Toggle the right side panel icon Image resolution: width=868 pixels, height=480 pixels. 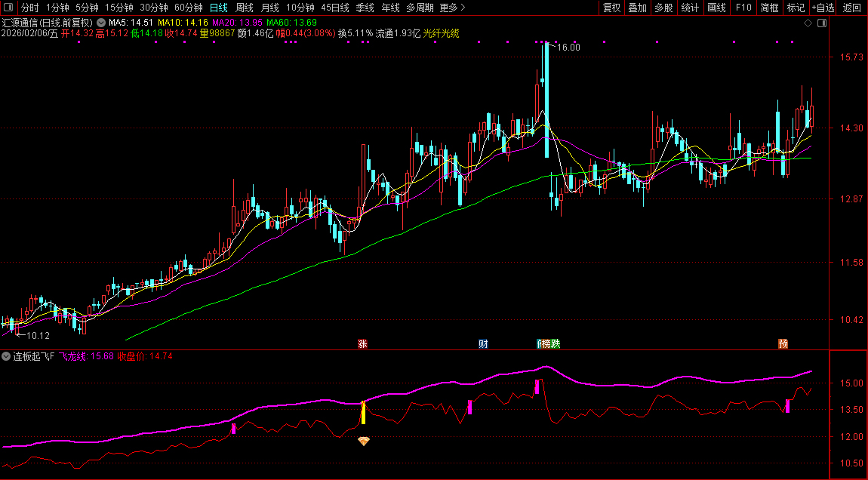click(x=822, y=23)
